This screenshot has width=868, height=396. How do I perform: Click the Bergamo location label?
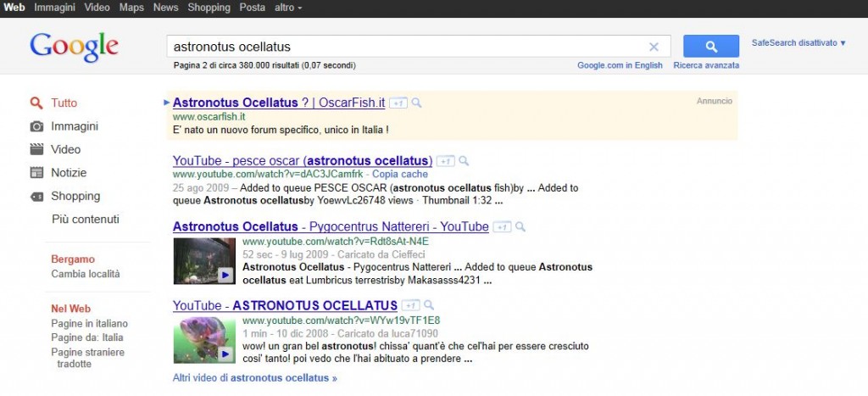[x=73, y=259]
